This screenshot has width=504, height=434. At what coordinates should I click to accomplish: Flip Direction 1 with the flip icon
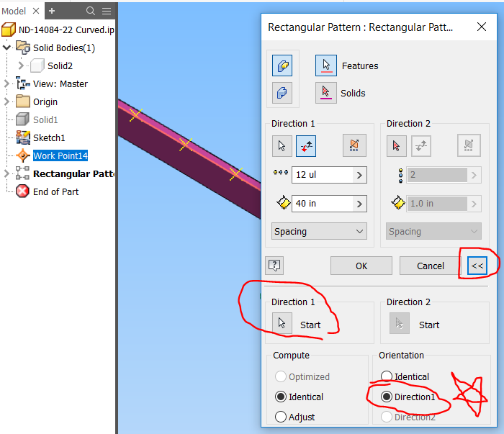pos(306,146)
